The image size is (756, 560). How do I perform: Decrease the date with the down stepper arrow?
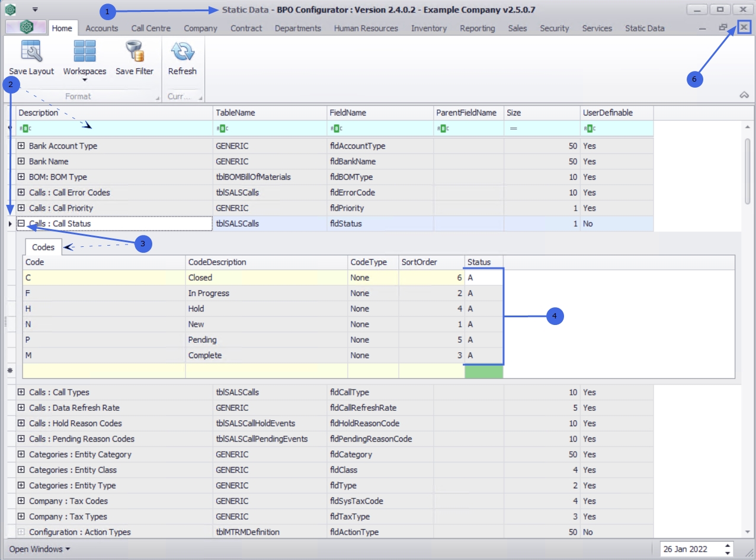728,552
